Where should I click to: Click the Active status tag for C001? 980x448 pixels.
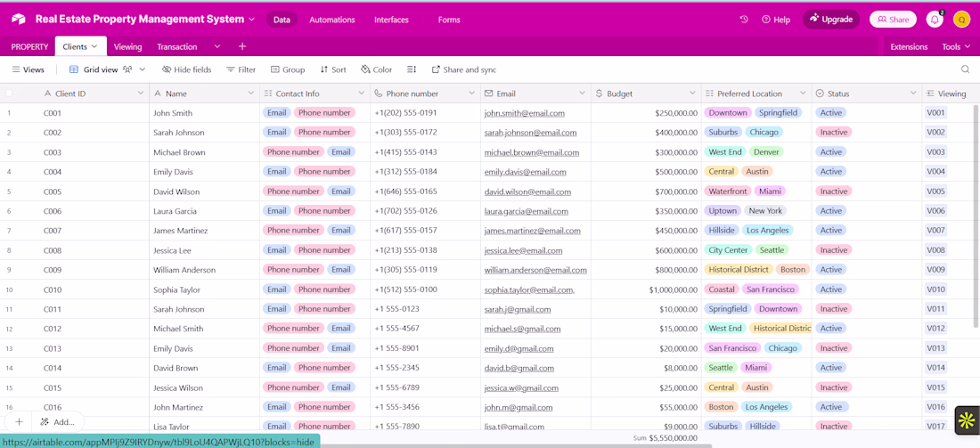(830, 113)
